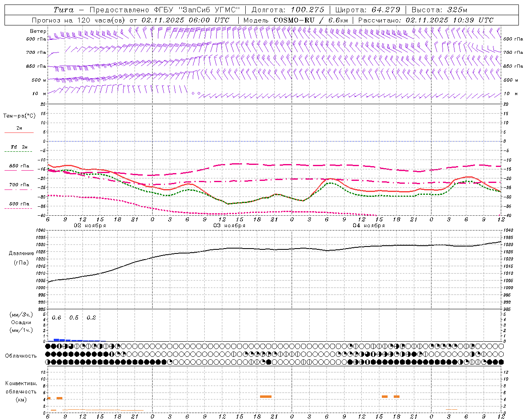Image resolution: width=525 pixels, height=420 pixels.
Task: Click the "850 гПа" temperature legend entry
Action: [19, 166]
